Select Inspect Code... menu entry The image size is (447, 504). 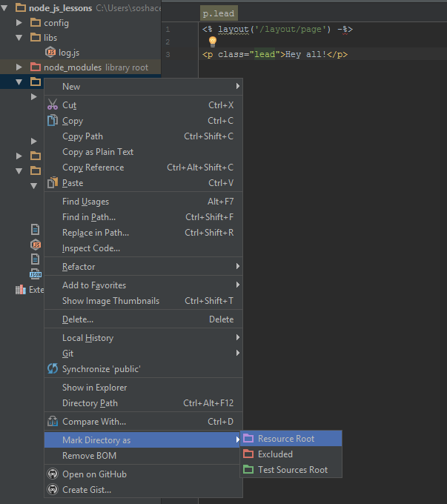point(143,248)
